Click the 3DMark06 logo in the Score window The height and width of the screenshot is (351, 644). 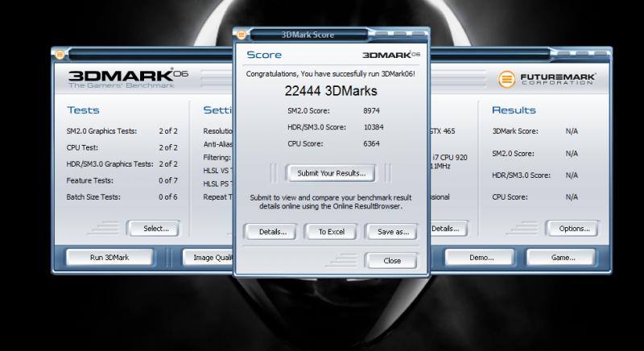(x=391, y=55)
